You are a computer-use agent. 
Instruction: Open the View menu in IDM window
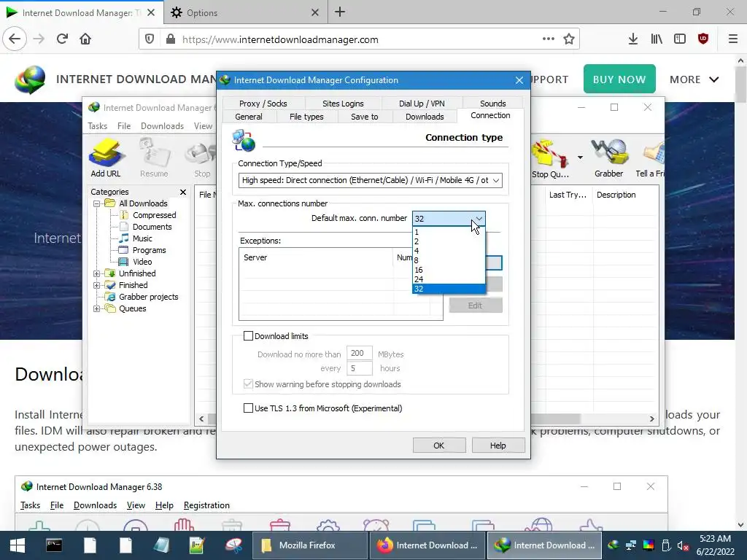pyautogui.click(x=203, y=126)
